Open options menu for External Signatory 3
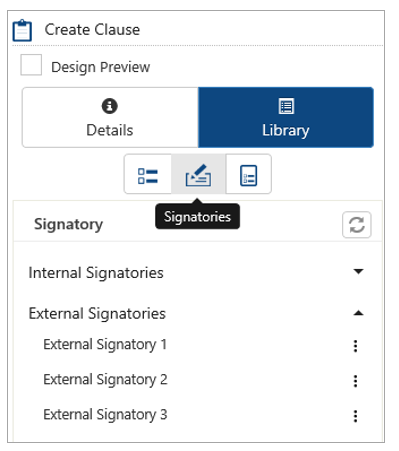 355,416
